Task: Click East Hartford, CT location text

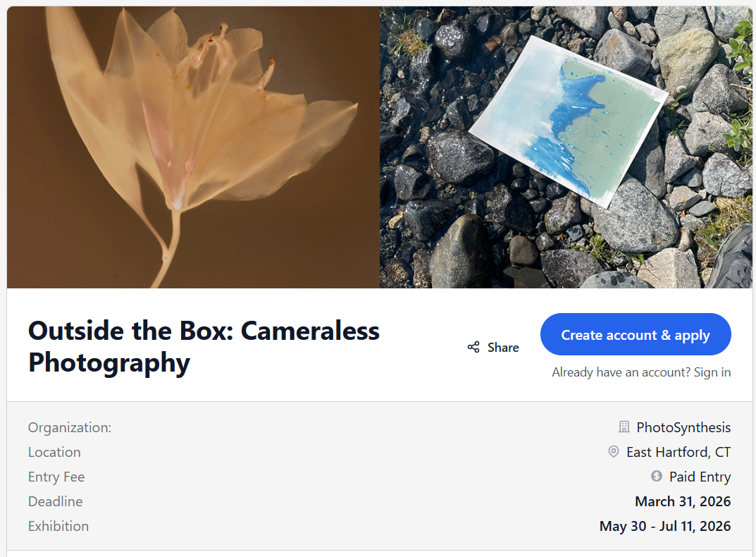Action: coord(678,452)
